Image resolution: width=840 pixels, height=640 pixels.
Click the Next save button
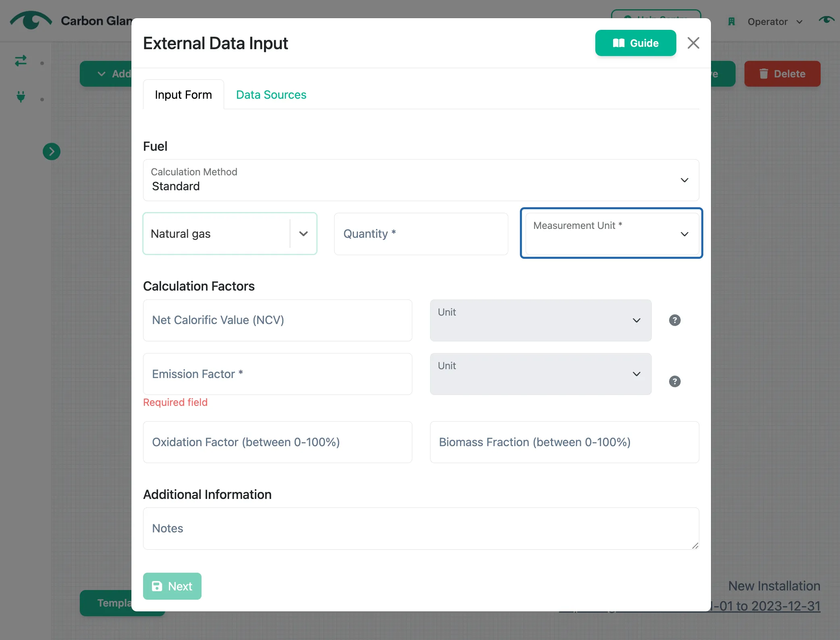pos(172,586)
